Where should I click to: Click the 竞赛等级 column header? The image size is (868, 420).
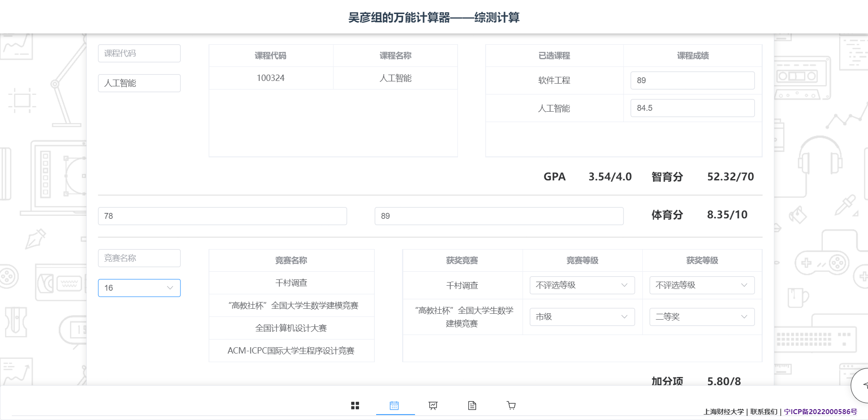pyautogui.click(x=582, y=260)
